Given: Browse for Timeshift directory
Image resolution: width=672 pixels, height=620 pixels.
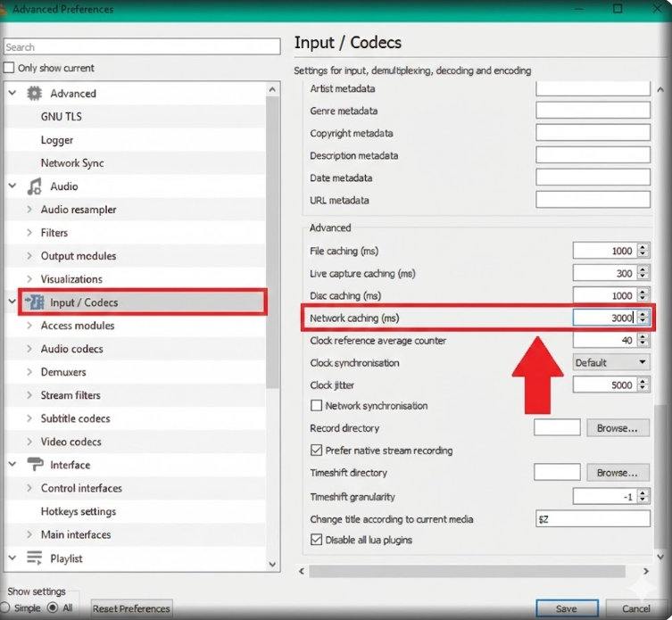Looking at the screenshot, I should tap(618, 472).
